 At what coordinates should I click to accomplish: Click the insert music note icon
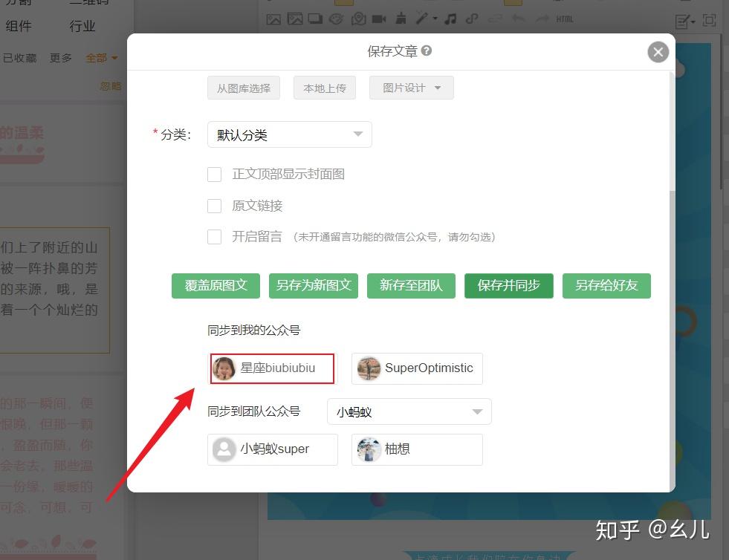[x=450, y=19]
